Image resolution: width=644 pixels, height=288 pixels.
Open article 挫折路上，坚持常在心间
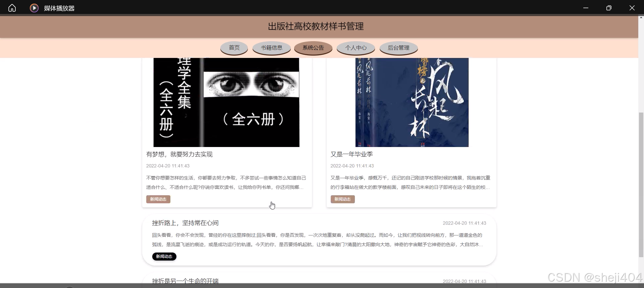point(185,223)
